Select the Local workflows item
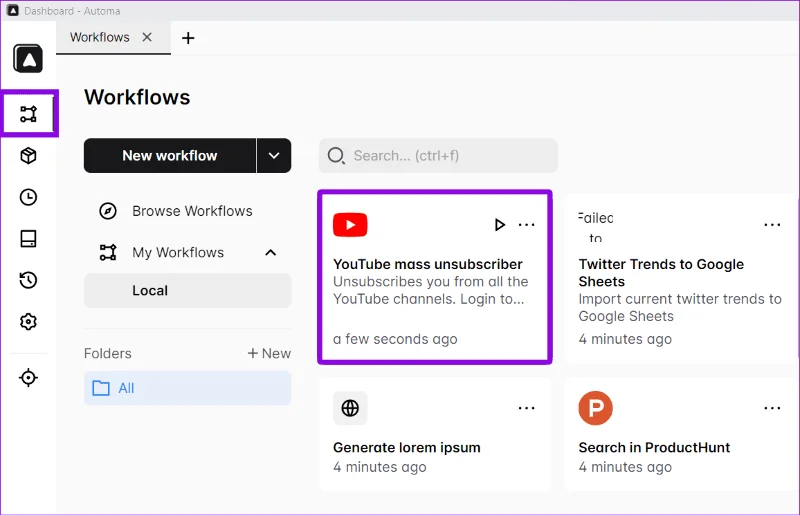This screenshot has height=516, width=800. pos(188,290)
